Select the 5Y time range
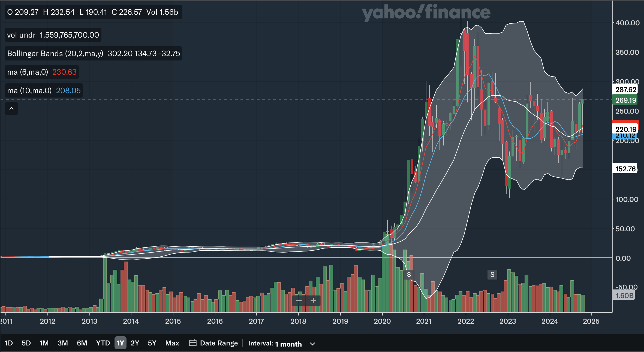 (x=152, y=343)
